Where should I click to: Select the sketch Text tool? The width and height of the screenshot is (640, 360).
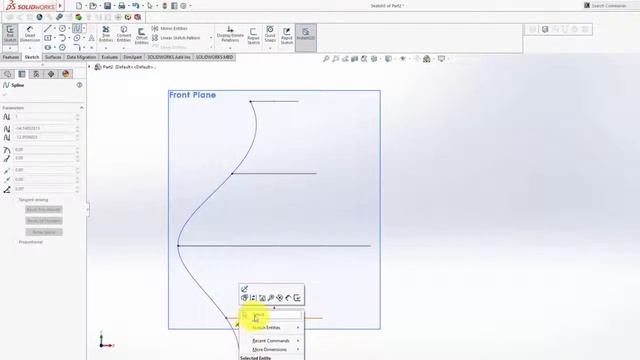pos(91,38)
